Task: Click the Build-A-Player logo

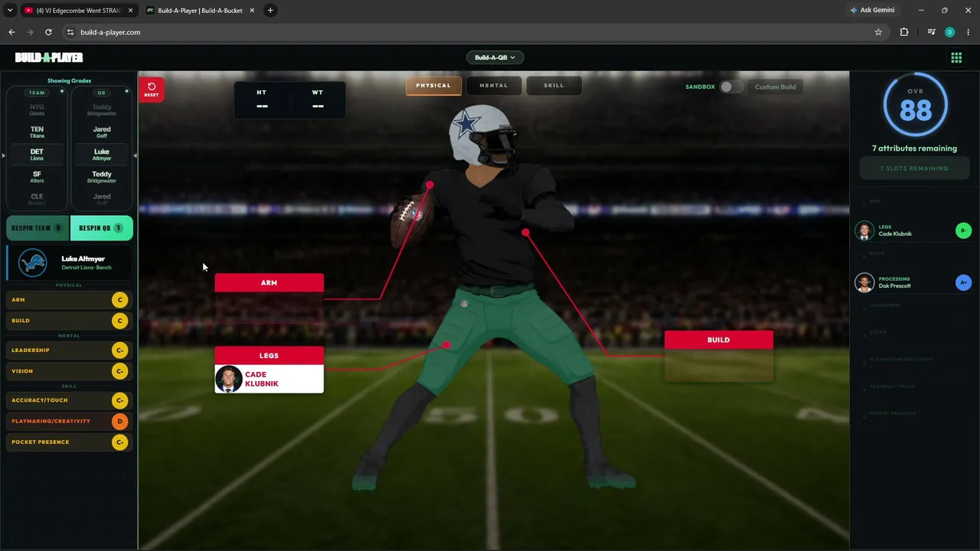Action: click(x=49, y=57)
